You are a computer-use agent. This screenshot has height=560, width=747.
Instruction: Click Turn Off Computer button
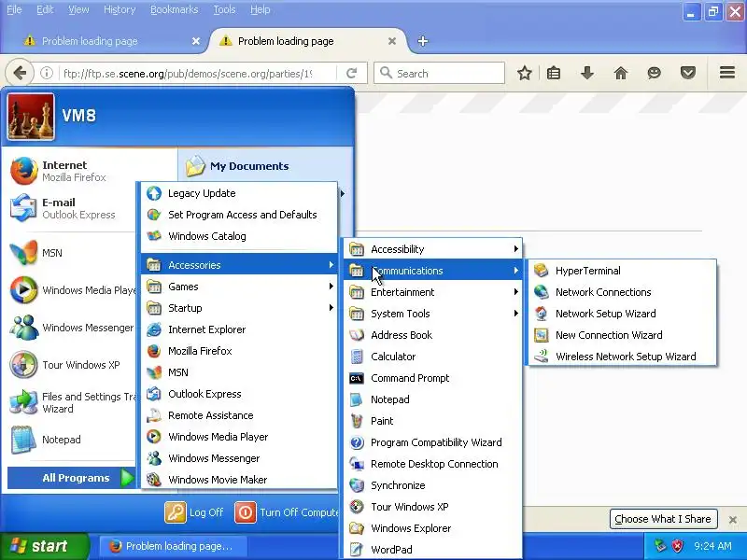tap(287, 512)
